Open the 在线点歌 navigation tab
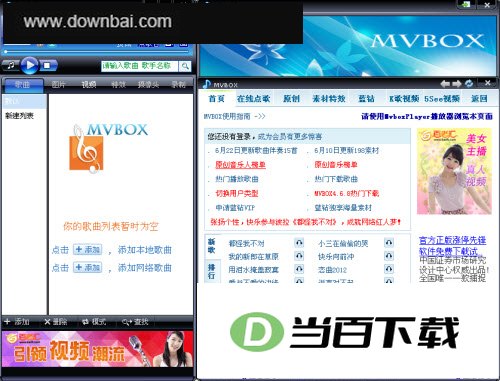This screenshot has width=500, height=381. pyautogui.click(x=253, y=99)
